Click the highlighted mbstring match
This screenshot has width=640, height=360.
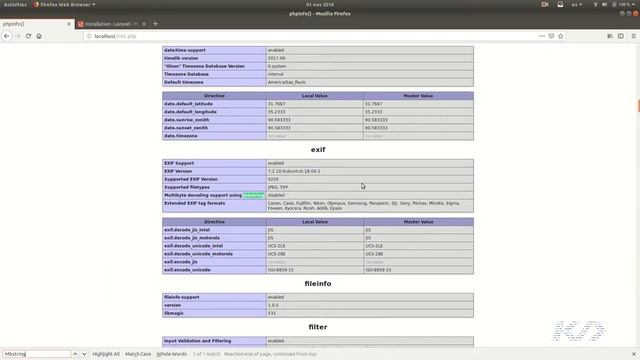coord(253,195)
